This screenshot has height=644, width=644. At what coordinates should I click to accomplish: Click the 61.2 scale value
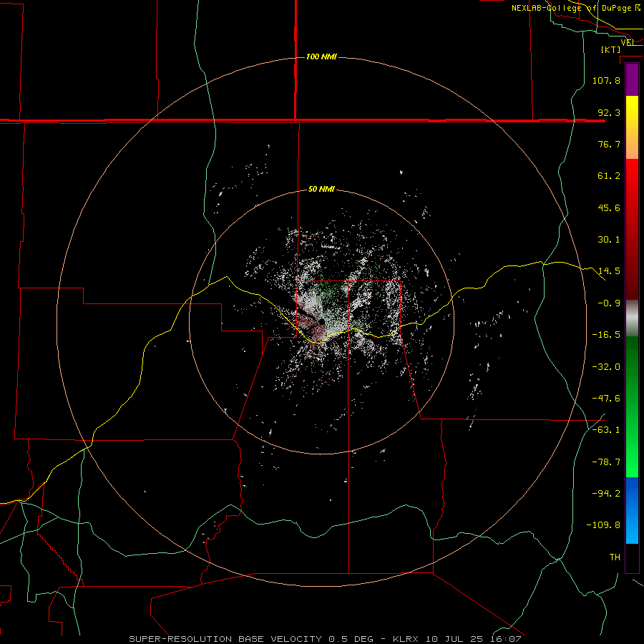609,176
